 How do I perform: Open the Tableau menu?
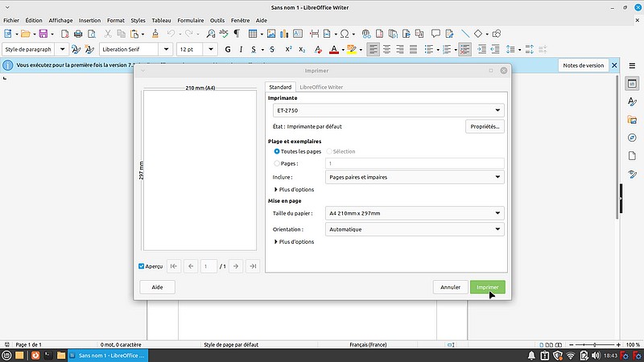coord(161,21)
